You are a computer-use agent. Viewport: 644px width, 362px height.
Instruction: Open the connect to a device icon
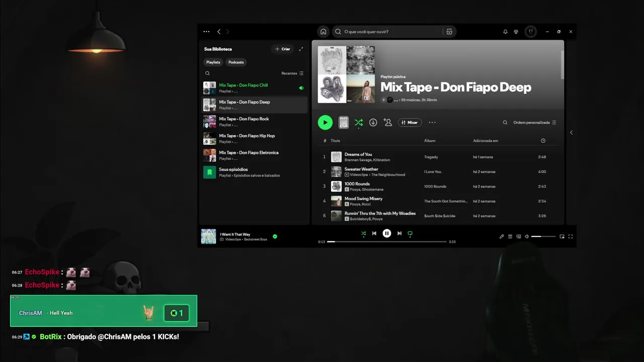[519, 236]
